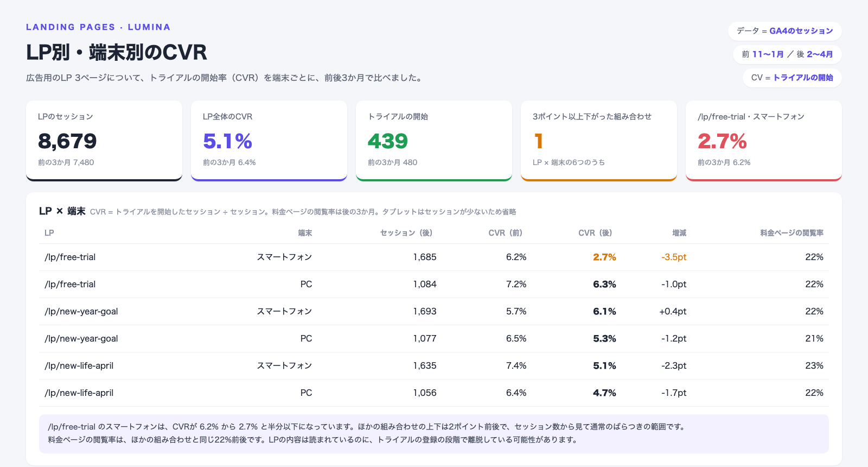Select the 前 11〜1月 / 後 2〜4月 period pill
Image resolution: width=868 pixels, height=467 pixels.
pos(787,54)
